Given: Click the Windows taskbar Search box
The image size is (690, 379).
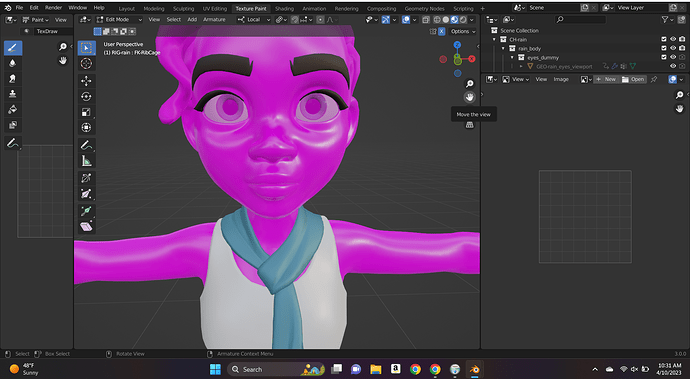Looking at the screenshot, I should click(276, 369).
